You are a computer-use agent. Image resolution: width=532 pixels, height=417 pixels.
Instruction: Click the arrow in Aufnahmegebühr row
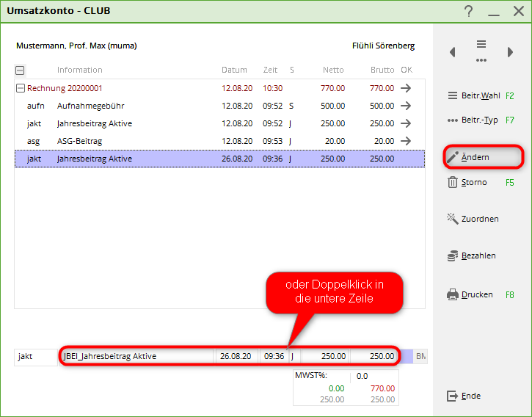[406, 106]
